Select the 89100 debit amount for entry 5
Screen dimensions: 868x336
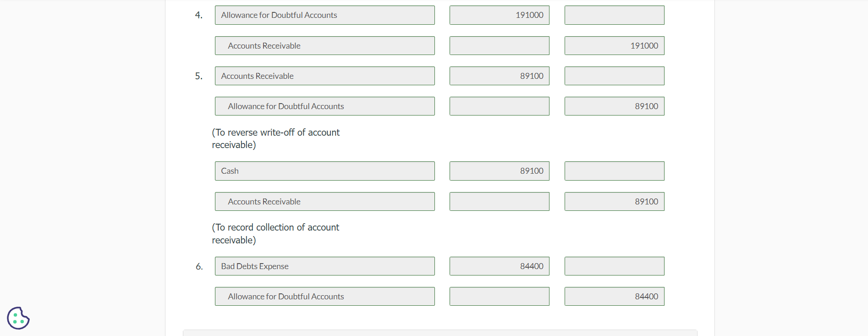[x=499, y=76]
